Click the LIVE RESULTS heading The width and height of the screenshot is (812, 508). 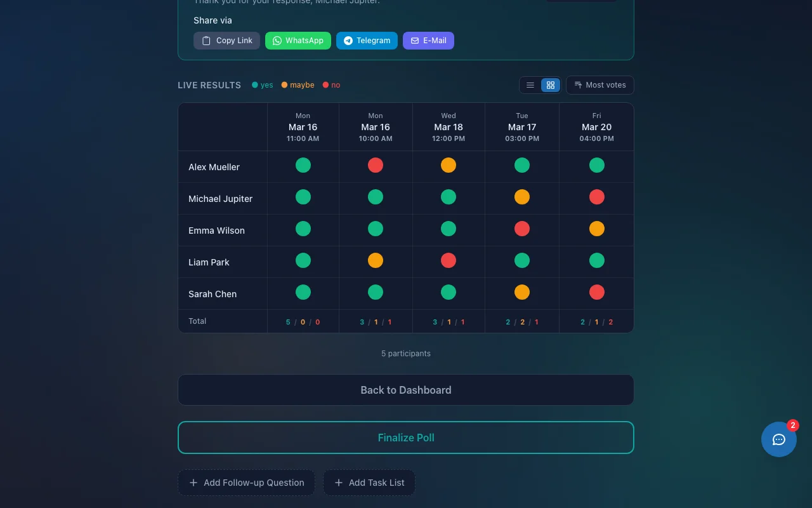coord(209,85)
